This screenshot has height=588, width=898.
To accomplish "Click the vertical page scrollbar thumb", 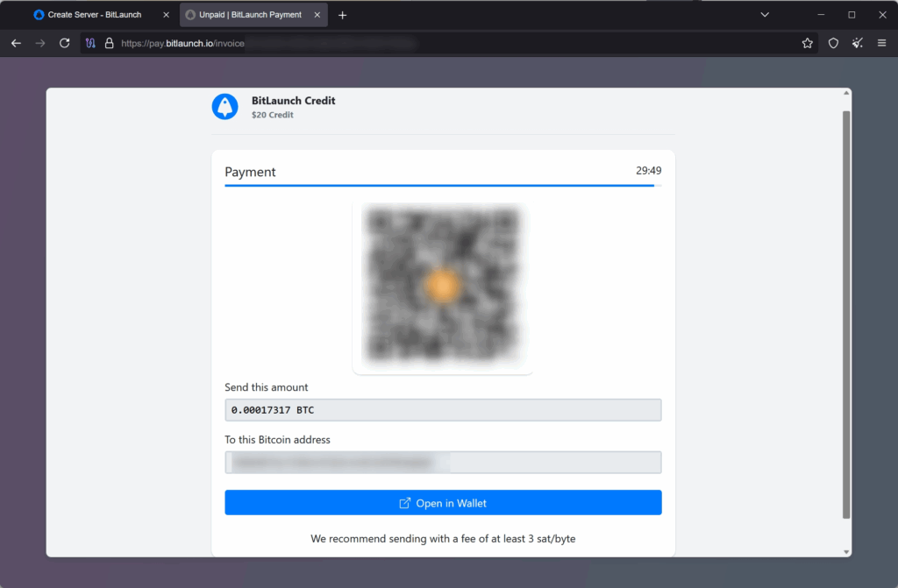I will (846, 315).
